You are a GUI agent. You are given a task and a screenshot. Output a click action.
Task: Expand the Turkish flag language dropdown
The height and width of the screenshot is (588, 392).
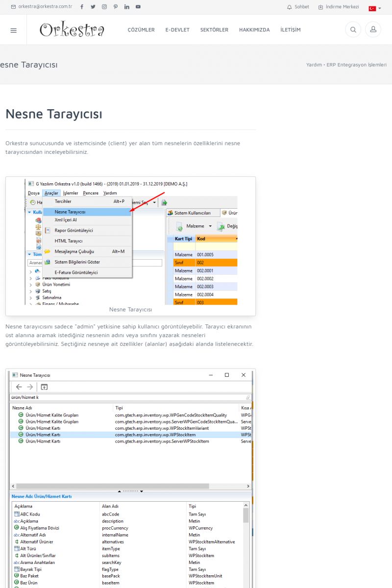[x=374, y=8]
